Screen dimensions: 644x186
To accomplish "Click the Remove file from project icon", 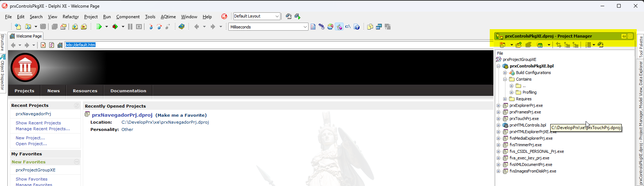I will [x=84, y=27].
